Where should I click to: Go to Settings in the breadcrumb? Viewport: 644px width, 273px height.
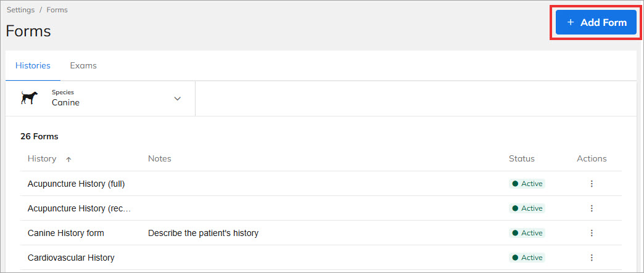(x=20, y=10)
